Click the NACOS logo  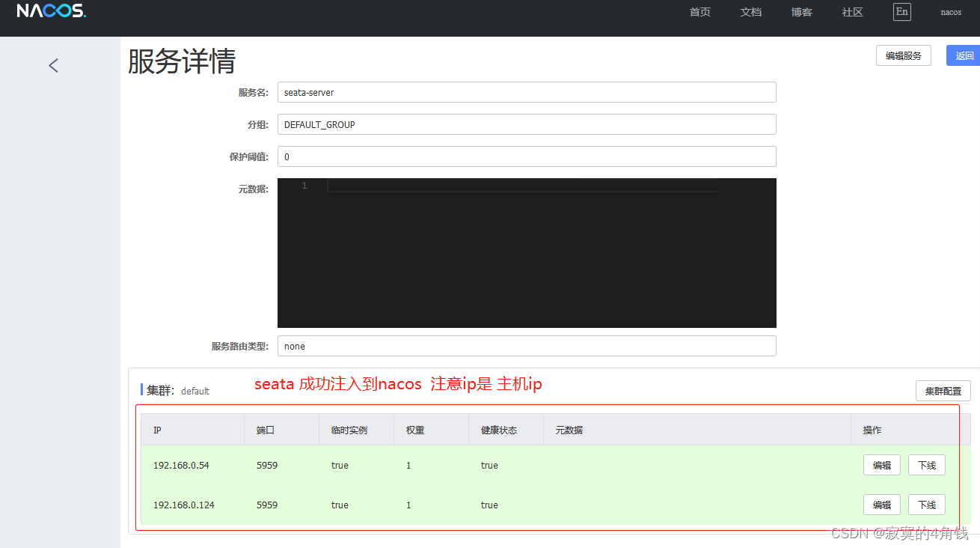pos(52,11)
